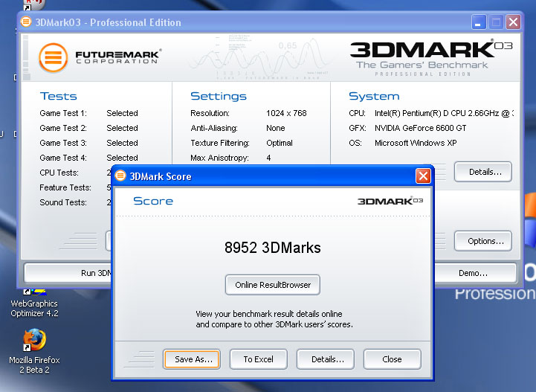Click the 3DMark03 title bar application icon

tap(26, 22)
